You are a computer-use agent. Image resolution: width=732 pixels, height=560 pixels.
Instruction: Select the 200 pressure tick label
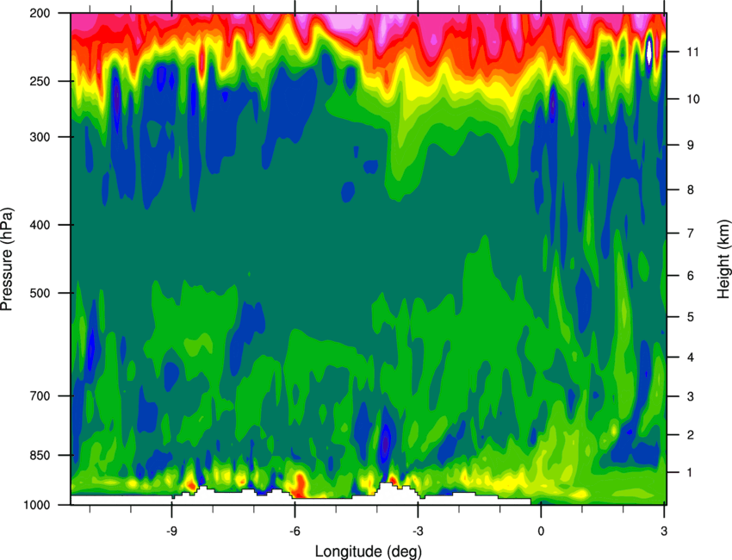point(40,13)
